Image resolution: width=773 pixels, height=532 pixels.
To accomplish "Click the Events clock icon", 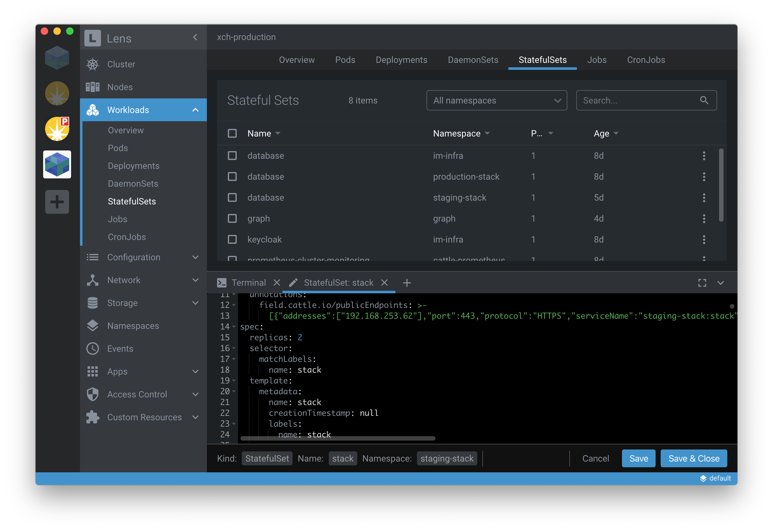I will click(93, 348).
